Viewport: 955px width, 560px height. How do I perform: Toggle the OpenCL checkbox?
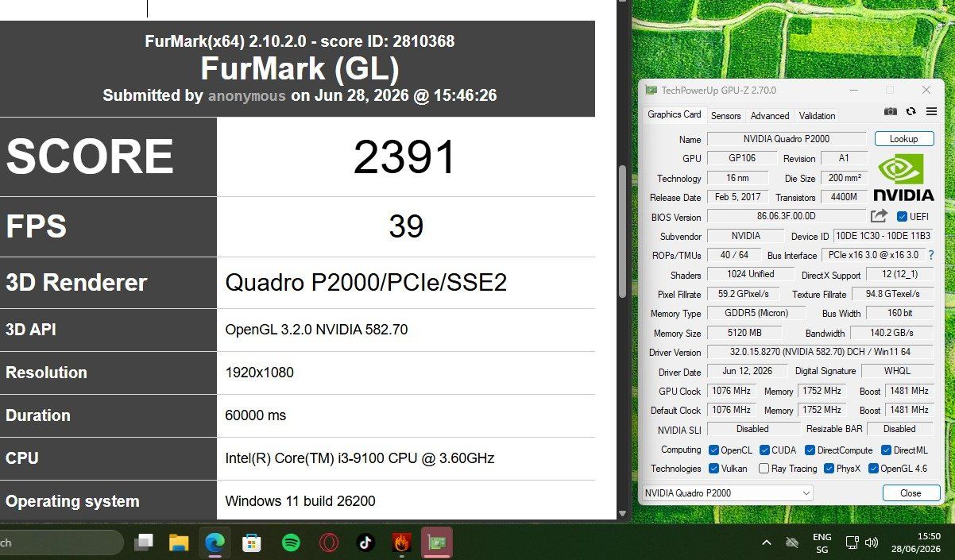(x=713, y=450)
